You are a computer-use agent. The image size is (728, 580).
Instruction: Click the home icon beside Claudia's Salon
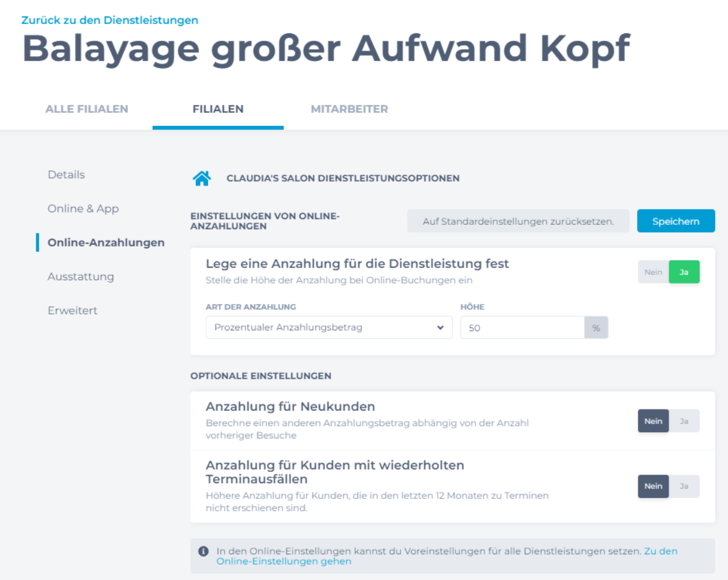tap(202, 179)
